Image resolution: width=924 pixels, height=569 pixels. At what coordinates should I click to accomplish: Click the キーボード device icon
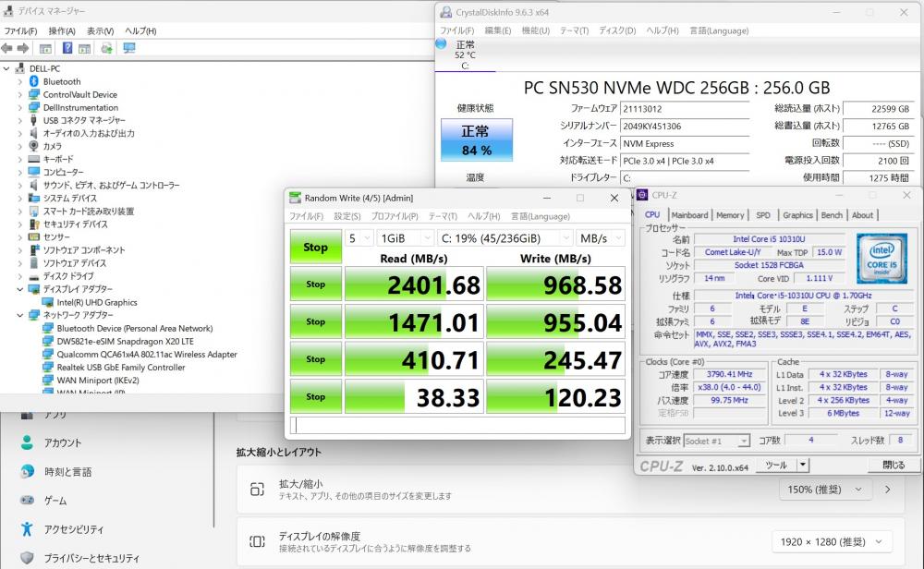pyautogui.click(x=34, y=159)
